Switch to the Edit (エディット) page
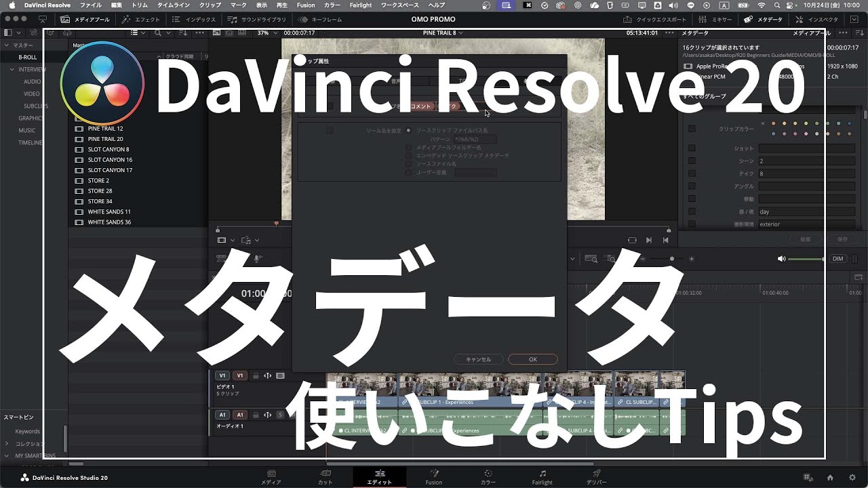 [379, 477]
